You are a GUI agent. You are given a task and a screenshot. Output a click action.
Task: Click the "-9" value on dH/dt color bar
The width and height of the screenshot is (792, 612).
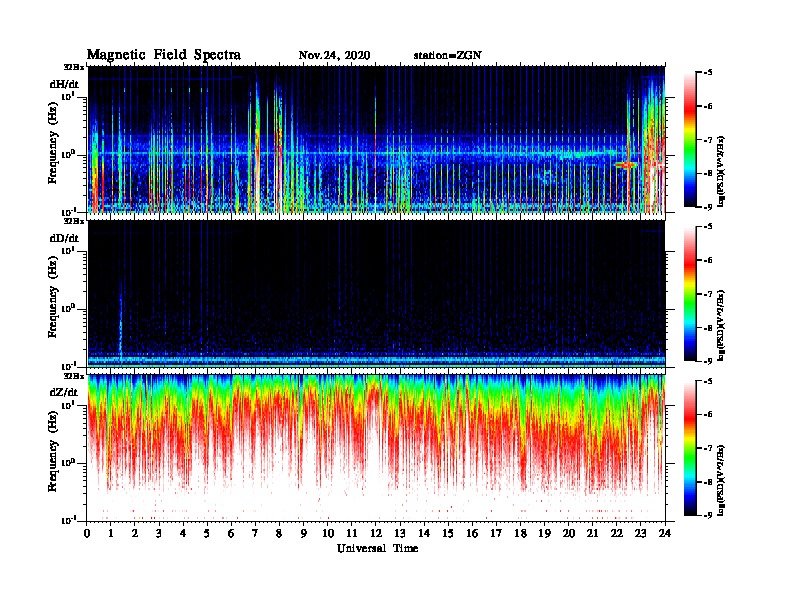(x=708, y=207)
